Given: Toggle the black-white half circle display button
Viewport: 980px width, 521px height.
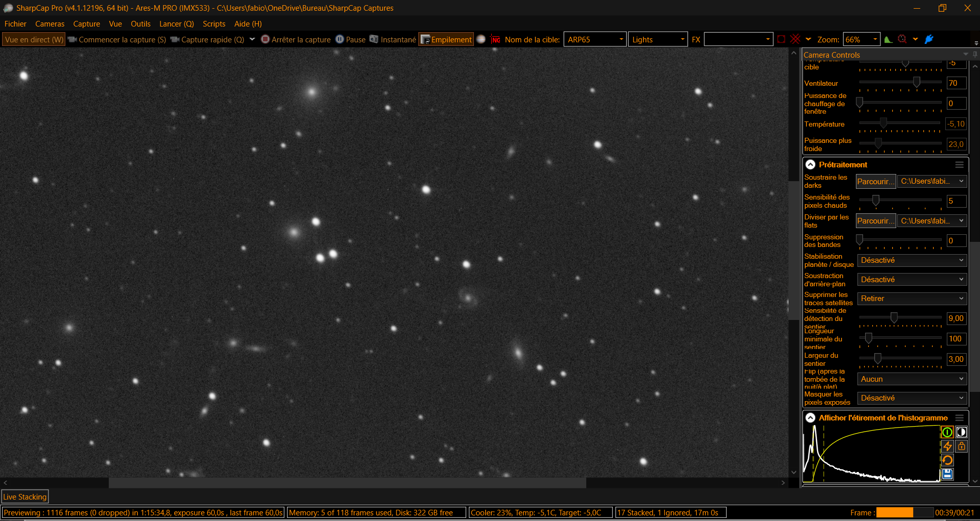Looking at the screenshot, I should coord(962,432).
